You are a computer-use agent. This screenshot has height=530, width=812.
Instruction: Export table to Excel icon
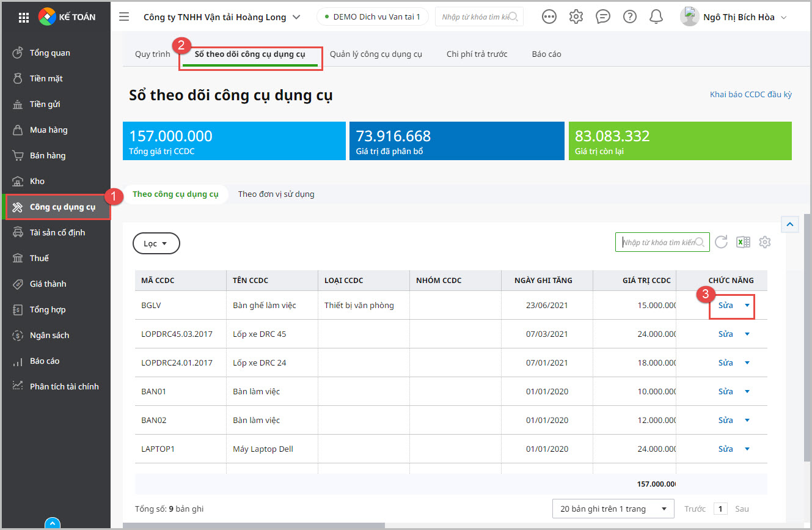tap(743, 243)
